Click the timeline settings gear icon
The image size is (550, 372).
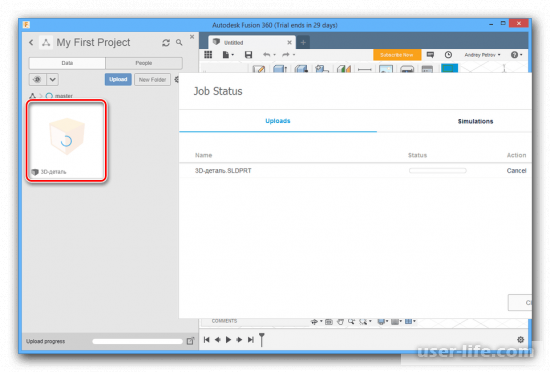(x=521, y=339)
